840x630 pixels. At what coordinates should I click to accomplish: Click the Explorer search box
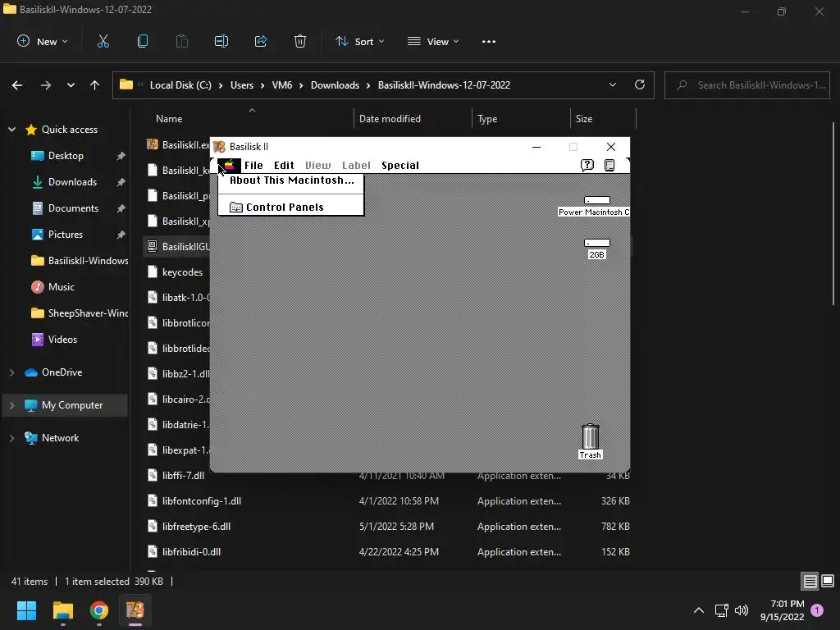(747, 85)
